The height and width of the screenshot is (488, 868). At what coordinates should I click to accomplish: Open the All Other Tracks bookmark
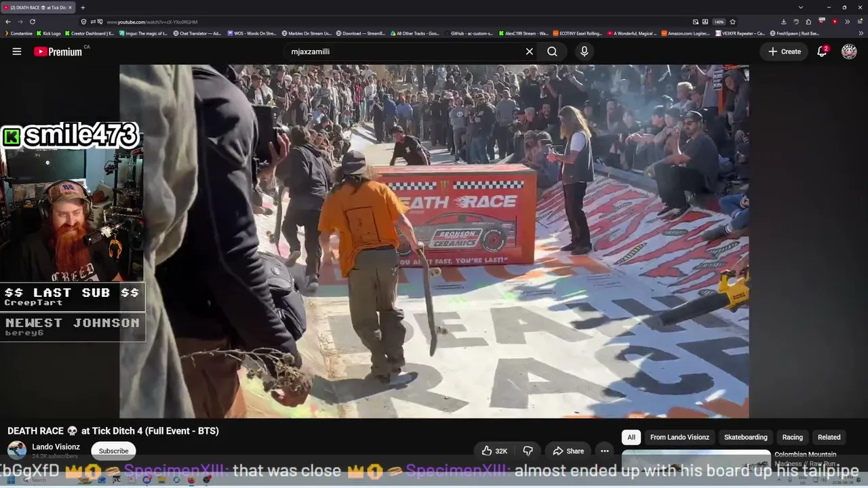415,33
